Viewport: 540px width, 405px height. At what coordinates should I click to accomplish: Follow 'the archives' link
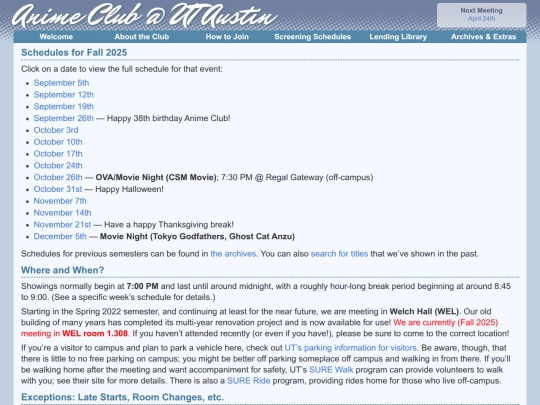point(233,254)
